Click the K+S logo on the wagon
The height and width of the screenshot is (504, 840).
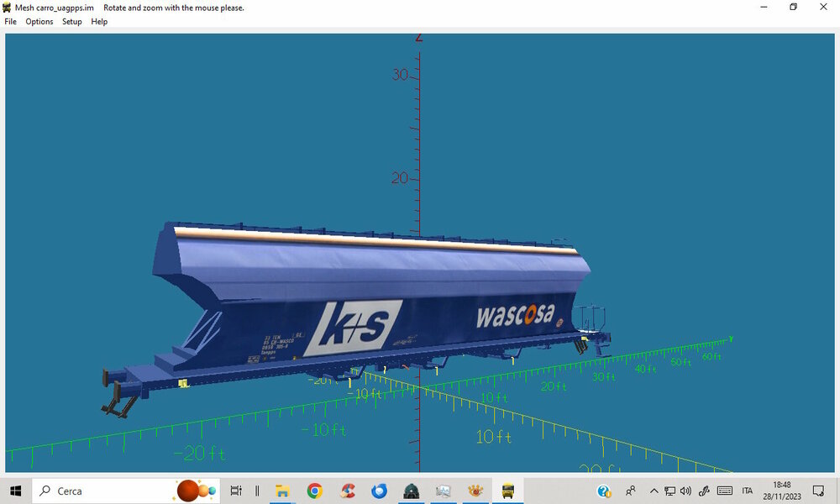[x=354, y=328]
